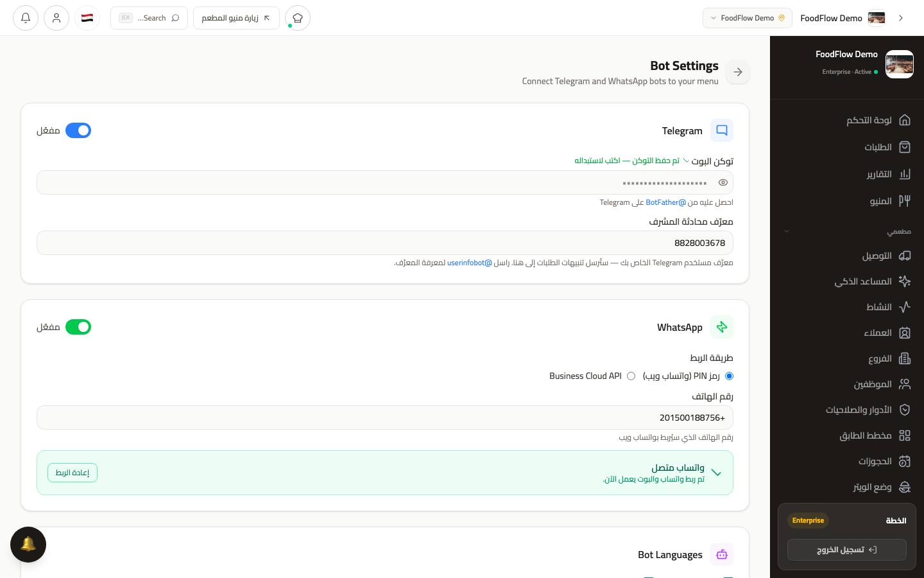Open the user profile icon
924x578 pixels.
click(56, 18)
